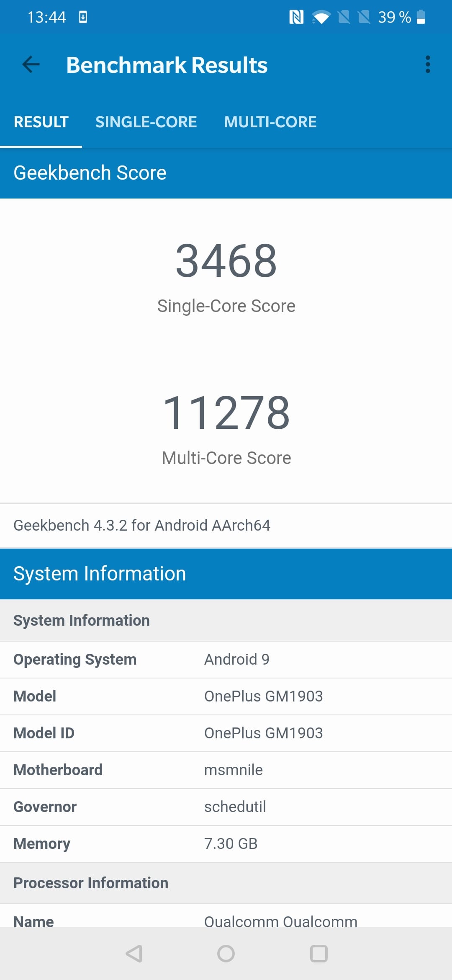Viewport: 452px width, 980px height.
Task: Tap the Multi-Core Score label
Action: click(226, 458)
